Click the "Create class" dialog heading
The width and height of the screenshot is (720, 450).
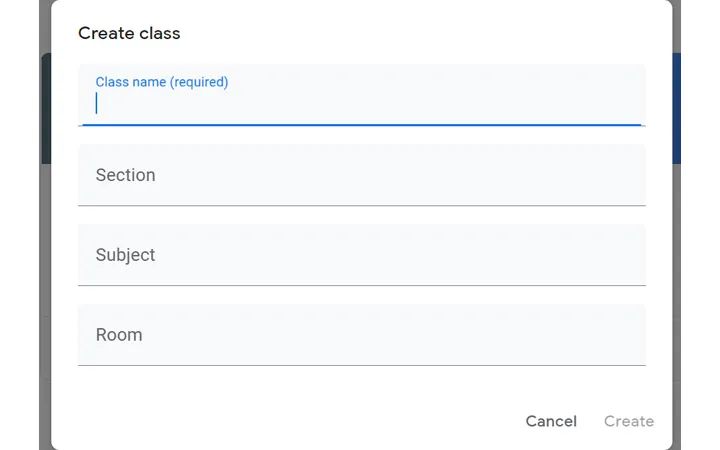click(x=129, y=33)
